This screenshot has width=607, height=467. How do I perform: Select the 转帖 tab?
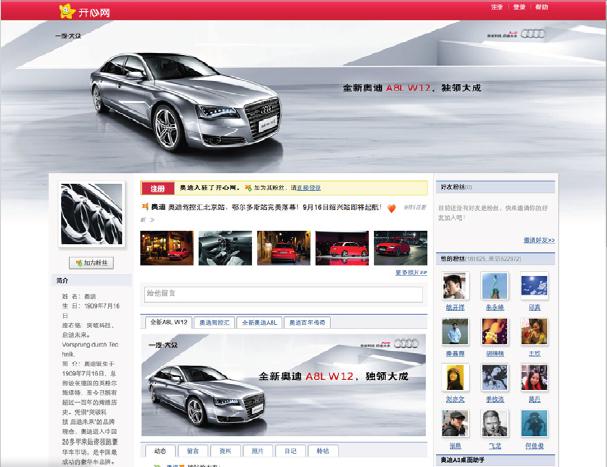point(323,451)
